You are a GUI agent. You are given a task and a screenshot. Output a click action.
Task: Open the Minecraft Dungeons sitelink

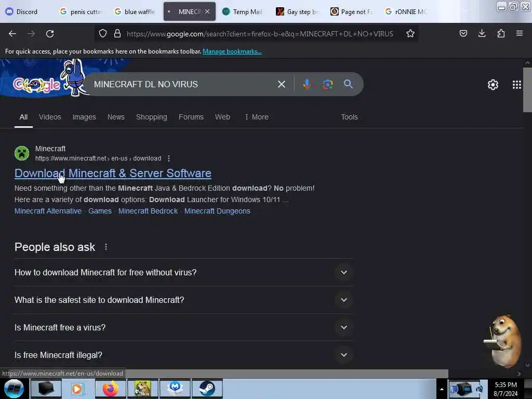coord(217,211)
